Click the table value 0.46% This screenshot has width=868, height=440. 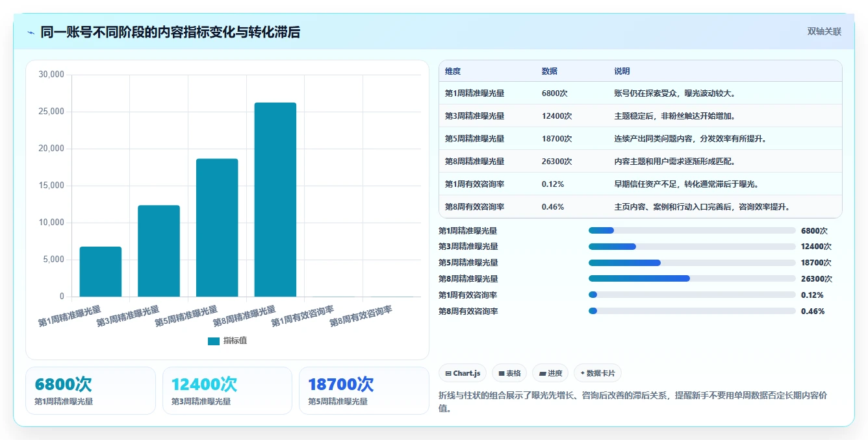pos(553,207)
